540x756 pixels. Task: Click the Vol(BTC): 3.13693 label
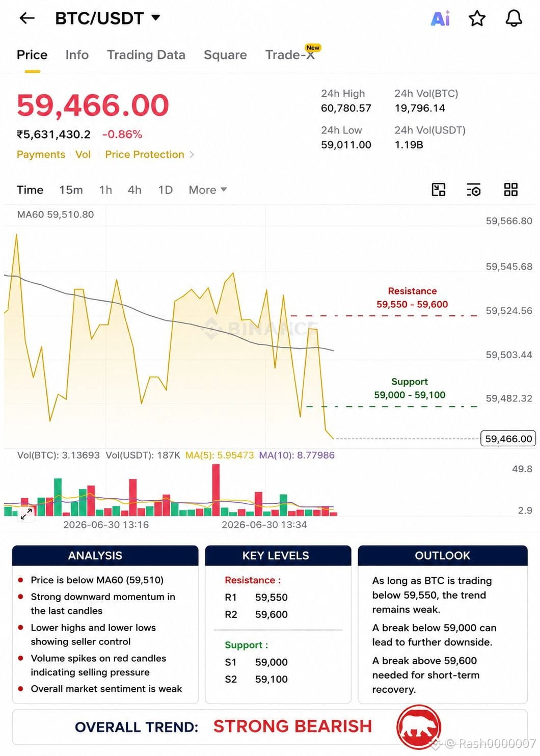click(x=59, y=455)
